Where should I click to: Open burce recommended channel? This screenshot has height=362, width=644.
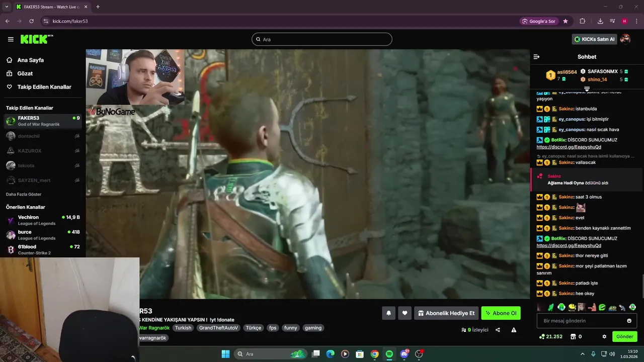point(43,235)
